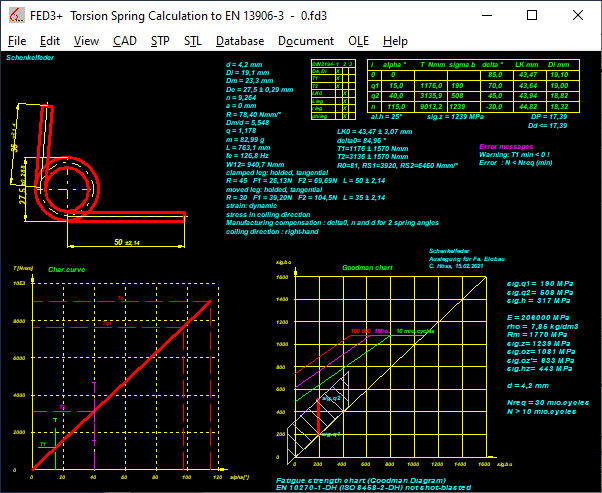Open the Database menu
This screenshot has width=602, height=493.
(x=240, y=41)
